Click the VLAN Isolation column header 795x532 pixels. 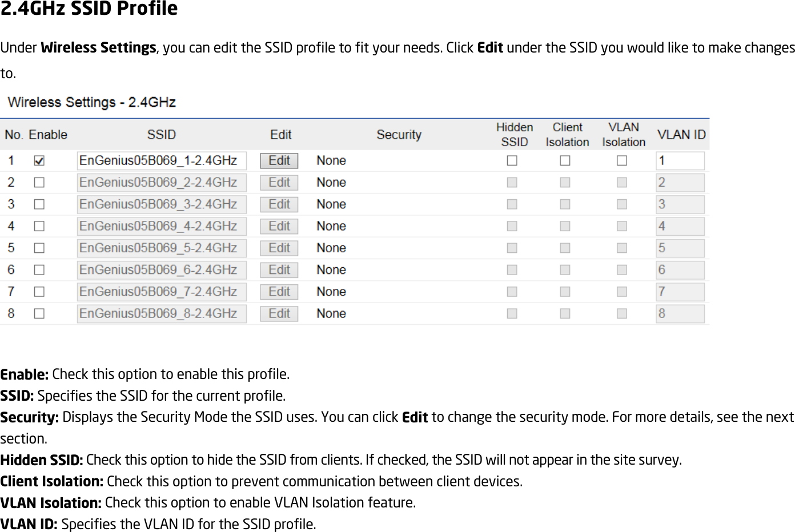coord(624,135)
